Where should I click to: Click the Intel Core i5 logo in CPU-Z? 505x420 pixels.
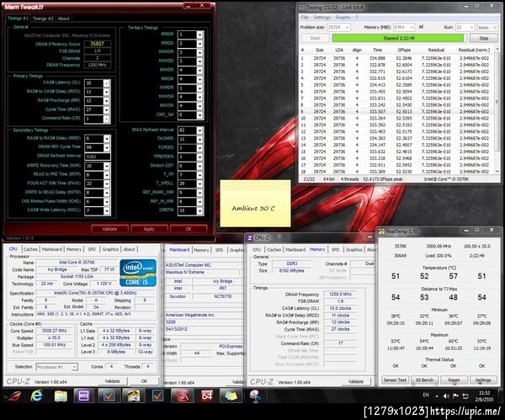click(x=138, y=273)
